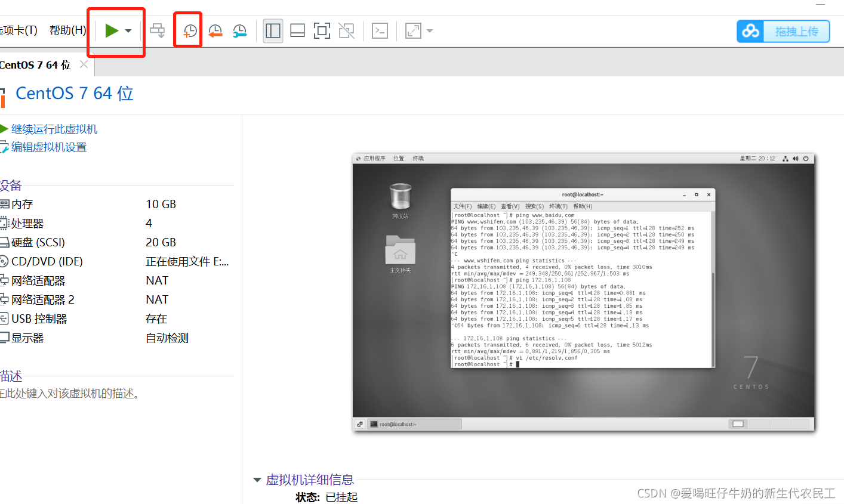Select the 内存 device row
Screen dimensions: 844x504
(116, 204)
